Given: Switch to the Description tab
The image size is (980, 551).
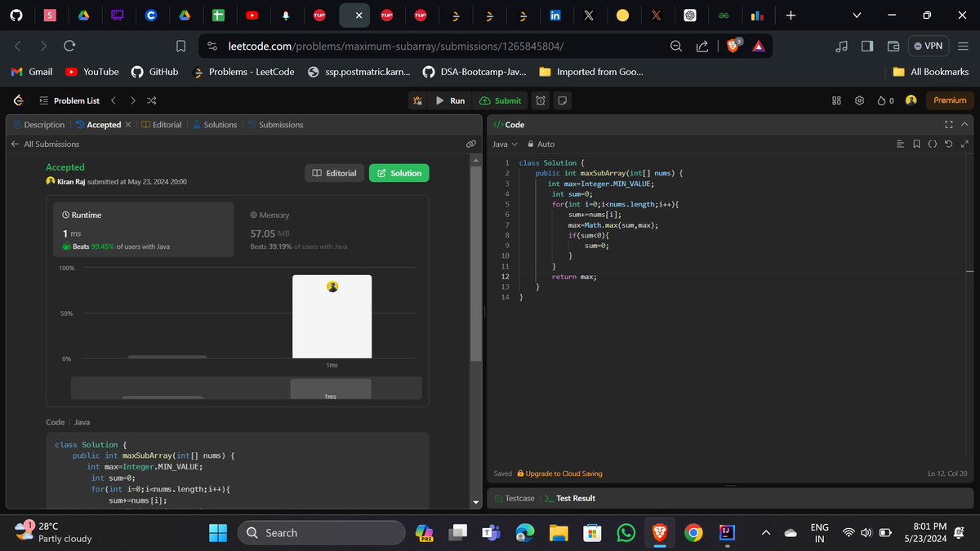Looking at the screenshot, I should click(x=38, y=125).
